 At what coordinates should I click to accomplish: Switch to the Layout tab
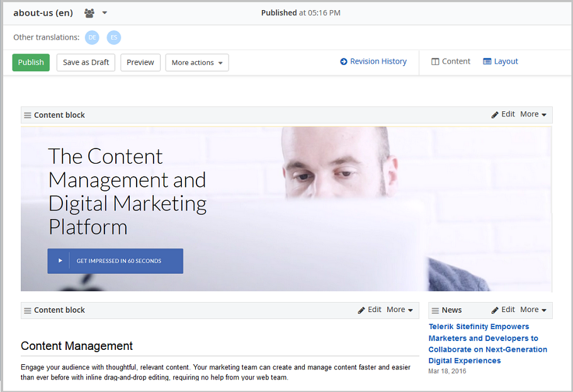coord(501,62)
